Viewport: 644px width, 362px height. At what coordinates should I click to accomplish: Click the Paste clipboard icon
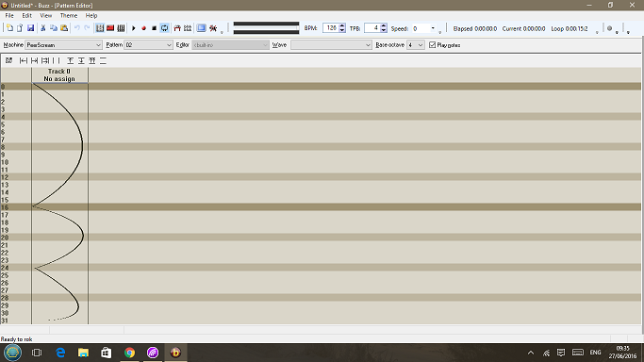click(x=64, y=28)
